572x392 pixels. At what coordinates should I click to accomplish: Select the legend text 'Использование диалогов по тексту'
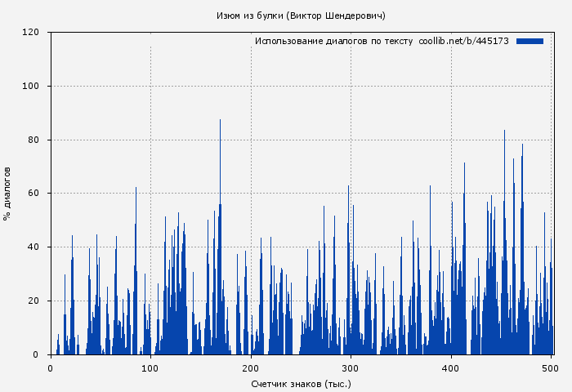pos(334,41)
